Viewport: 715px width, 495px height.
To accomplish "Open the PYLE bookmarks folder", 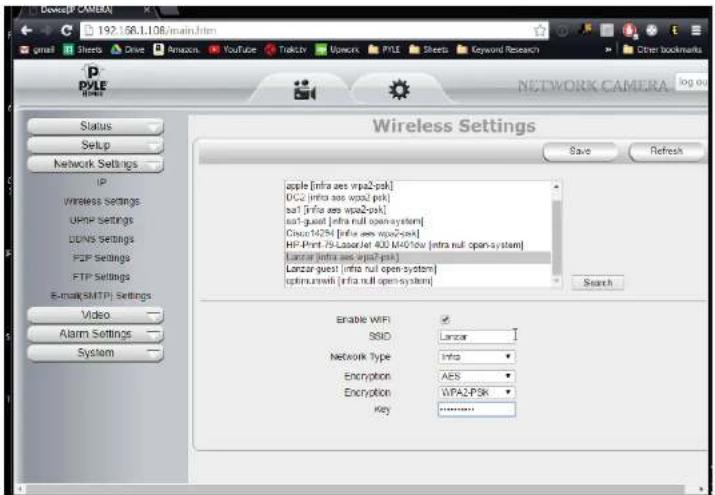I will (384, 50).
